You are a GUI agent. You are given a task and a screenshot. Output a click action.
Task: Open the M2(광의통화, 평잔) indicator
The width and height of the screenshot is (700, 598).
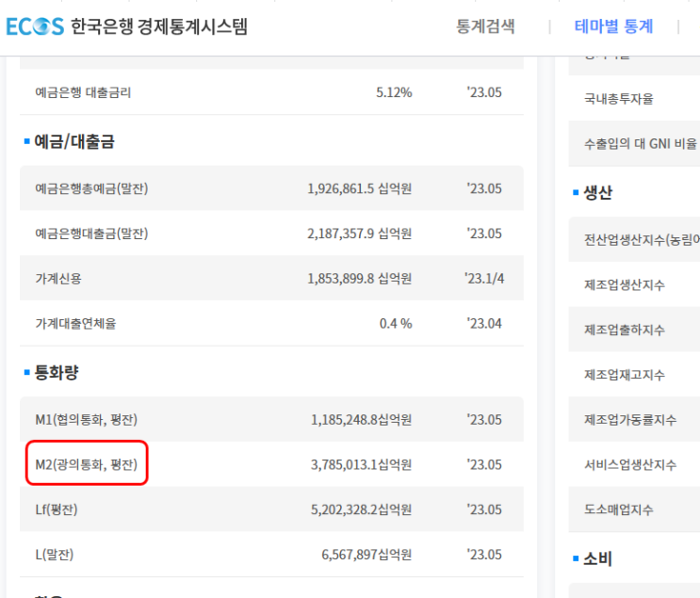(86, 464)
